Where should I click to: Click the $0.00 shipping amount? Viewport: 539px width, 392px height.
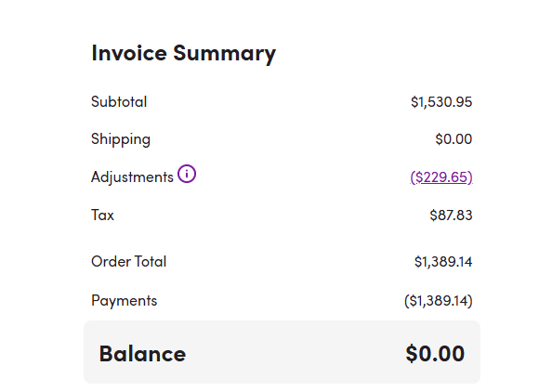[x=454, y=139]
